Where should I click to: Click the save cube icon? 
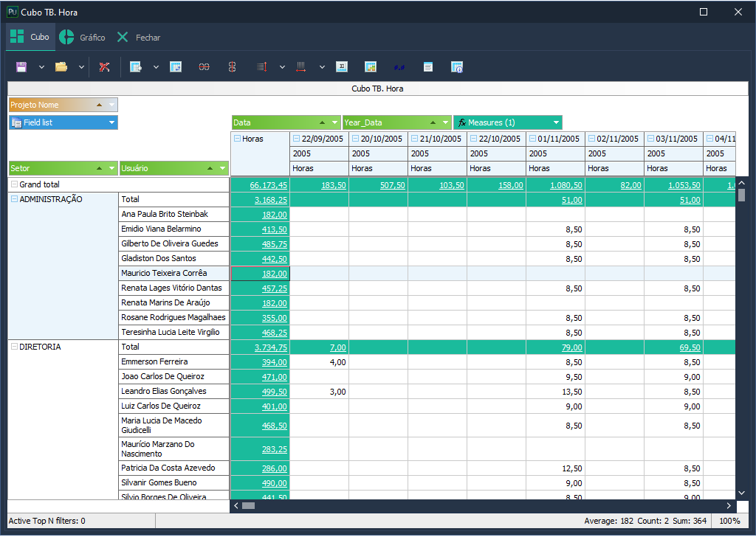coord(21,67)
